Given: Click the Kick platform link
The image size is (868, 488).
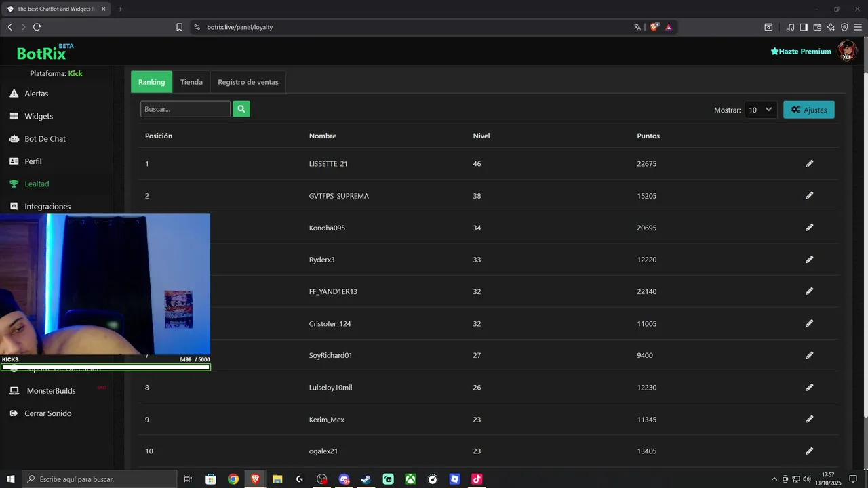Looking at the screenshot, I should click(75, 73).
